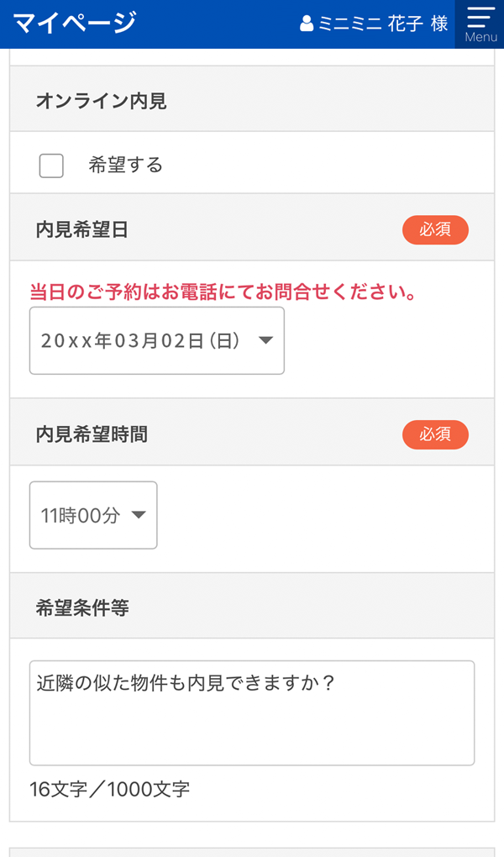The height and width of the screenshot is (857, 504).
Task: Click 必須 badge beside 内見希望時間
Action: point(435,434)
